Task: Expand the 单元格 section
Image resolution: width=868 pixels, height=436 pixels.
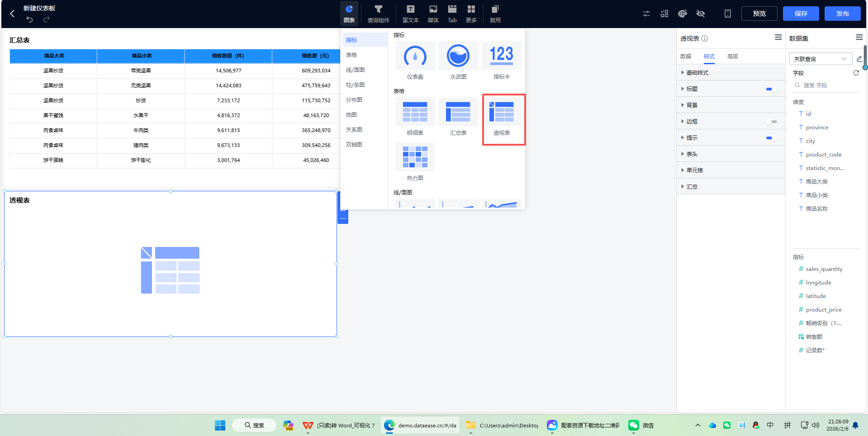Action: [x=731, y=171]
